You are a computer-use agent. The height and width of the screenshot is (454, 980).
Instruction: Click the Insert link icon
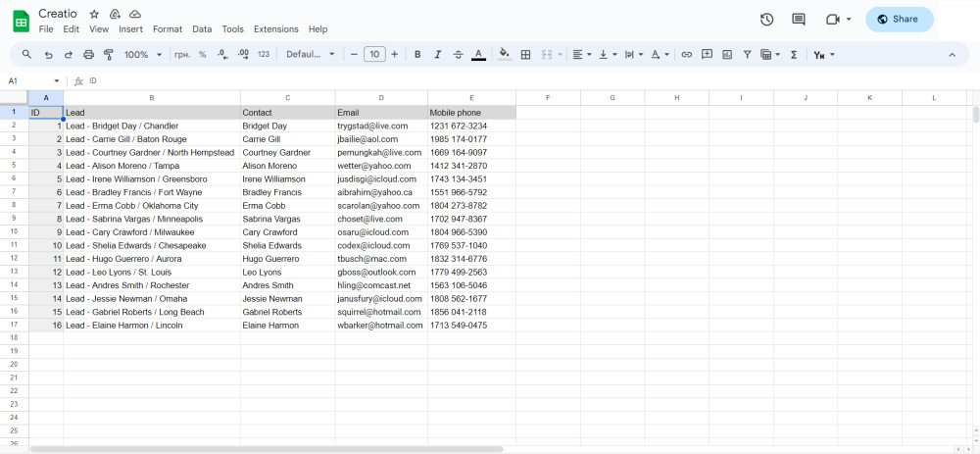[x=686, y=55]
